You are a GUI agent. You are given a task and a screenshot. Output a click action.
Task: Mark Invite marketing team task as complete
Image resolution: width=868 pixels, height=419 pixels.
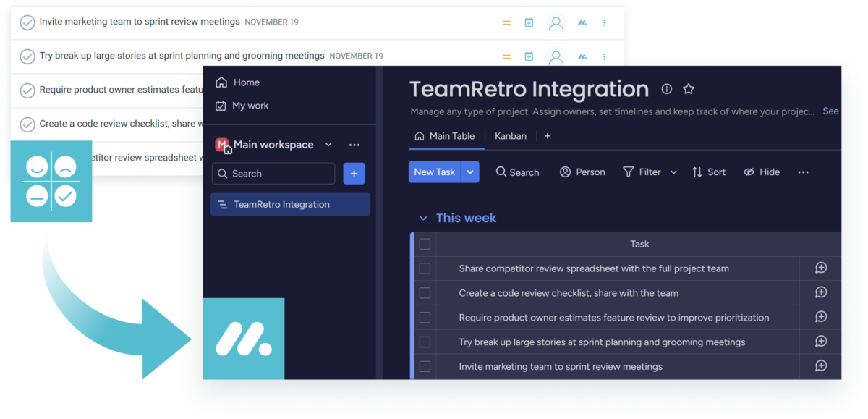(x=27, y=22)
